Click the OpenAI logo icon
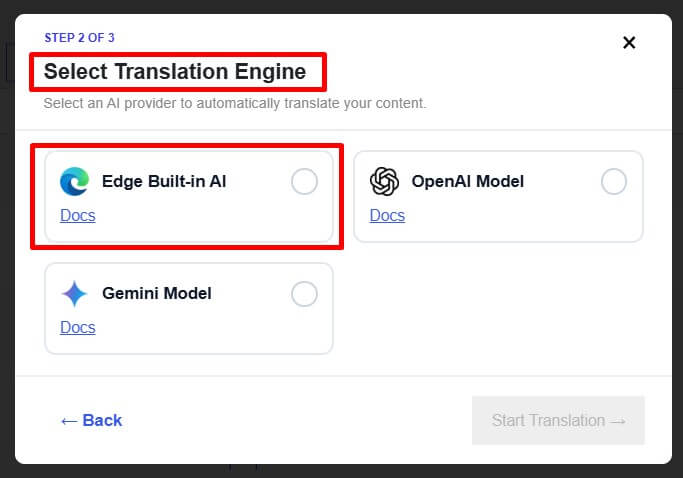Screen dimensions: 683x478 (384, 181)
